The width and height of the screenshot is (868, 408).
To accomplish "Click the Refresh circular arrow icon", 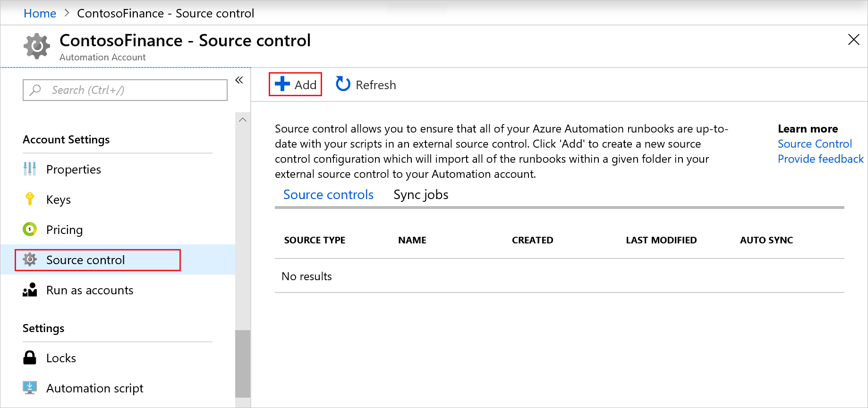I will (x=343, y=84).
